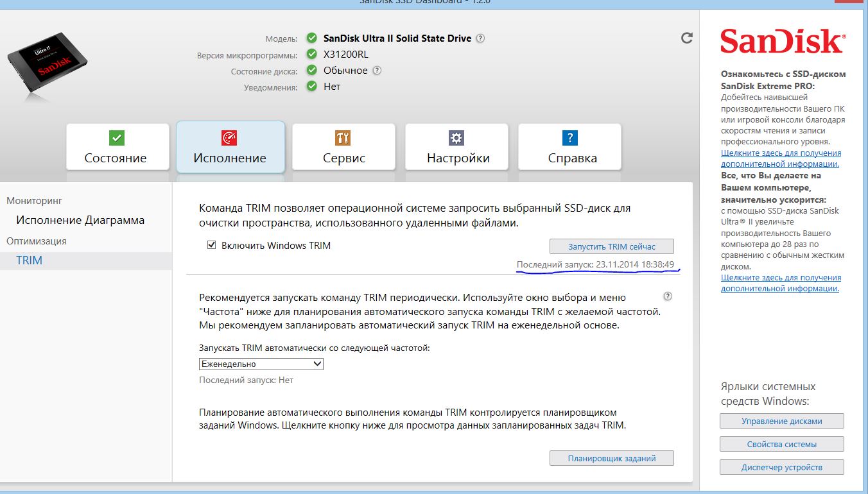This screenshot has width=868, height=494.
Task: Open Планировщик заданий button
Action: (x=611, y=458)
